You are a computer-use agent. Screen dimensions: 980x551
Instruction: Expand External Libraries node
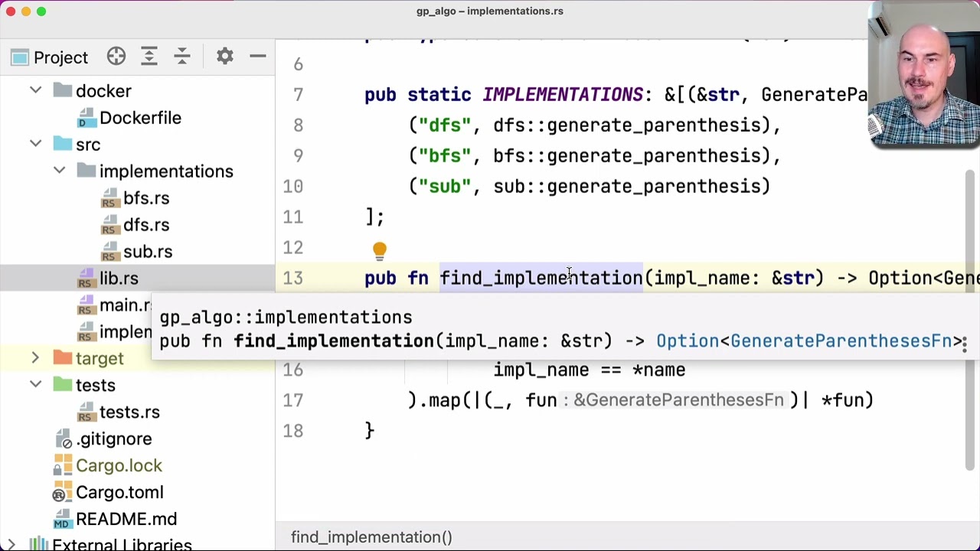coord(12,545)
